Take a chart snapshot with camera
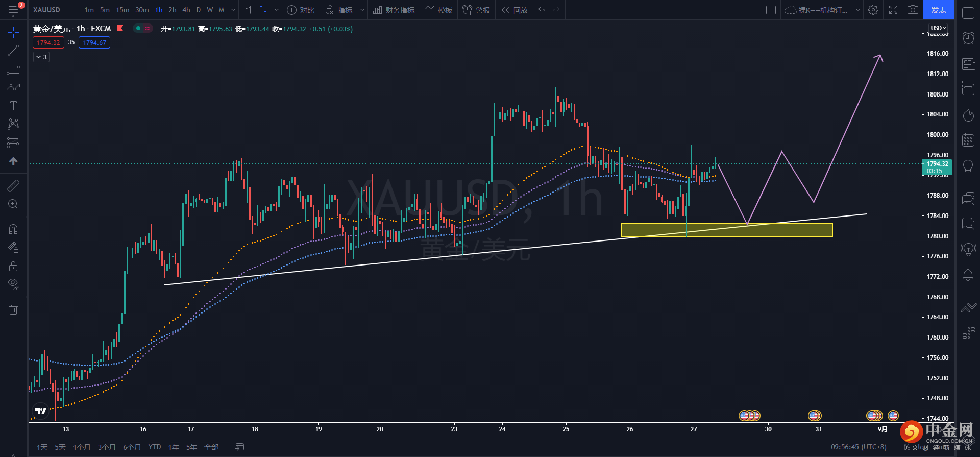Image resolution: width=980 pixels, height=457 pixels. click(913, 10)
